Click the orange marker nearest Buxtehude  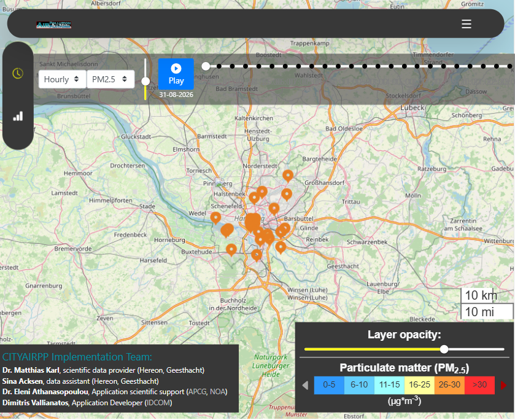231,250
